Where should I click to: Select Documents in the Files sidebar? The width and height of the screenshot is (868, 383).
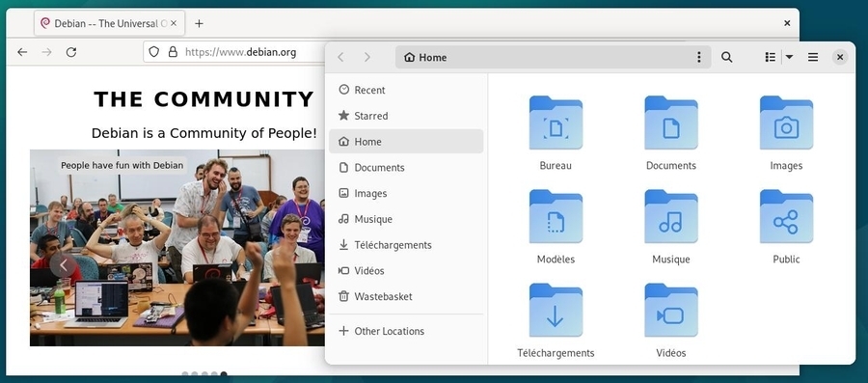pyautogui.click(x=406, y=167)
